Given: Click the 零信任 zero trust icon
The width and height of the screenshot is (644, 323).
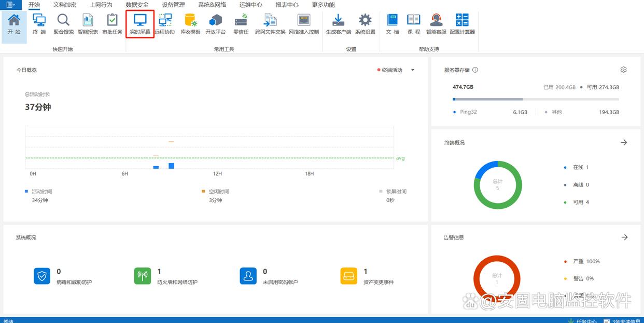Looking at the screenshot, I should pos(241,24).
